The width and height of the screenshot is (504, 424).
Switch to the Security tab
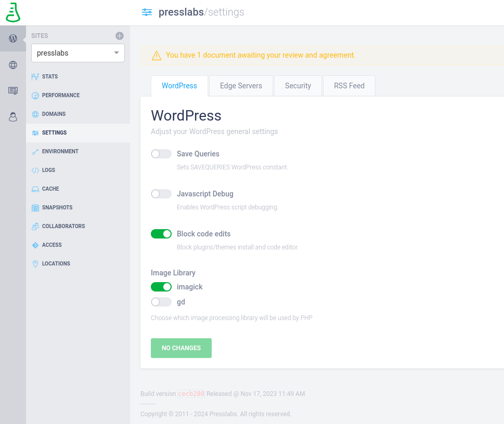click(298, 86)
